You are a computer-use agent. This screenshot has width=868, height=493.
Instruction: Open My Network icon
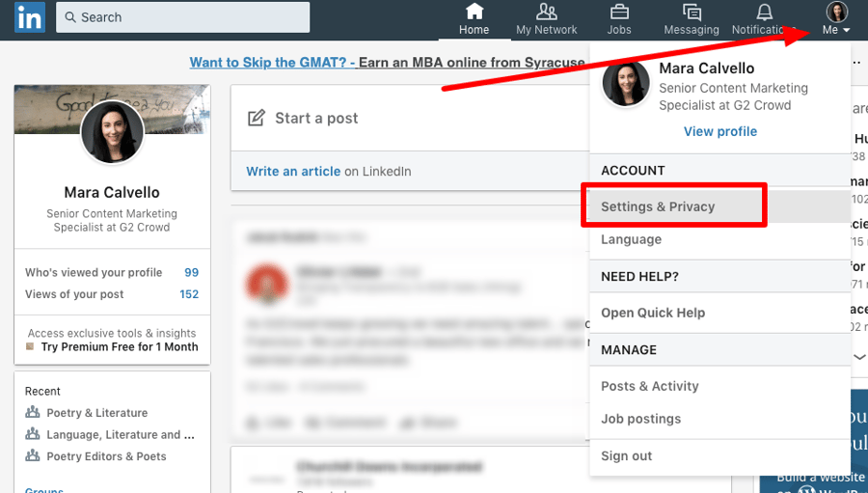point(547,11)
